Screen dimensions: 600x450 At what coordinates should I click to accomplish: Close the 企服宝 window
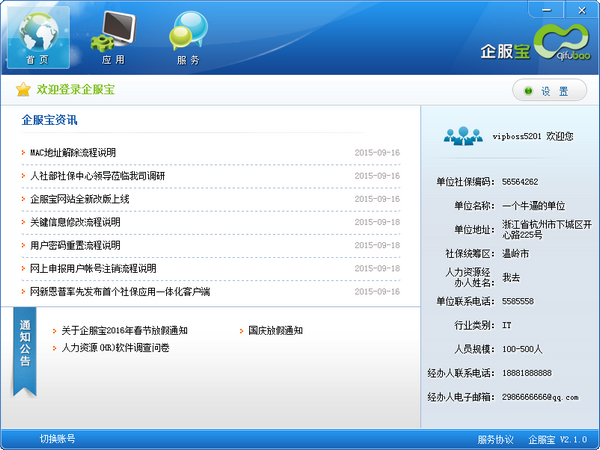(582, 10)
